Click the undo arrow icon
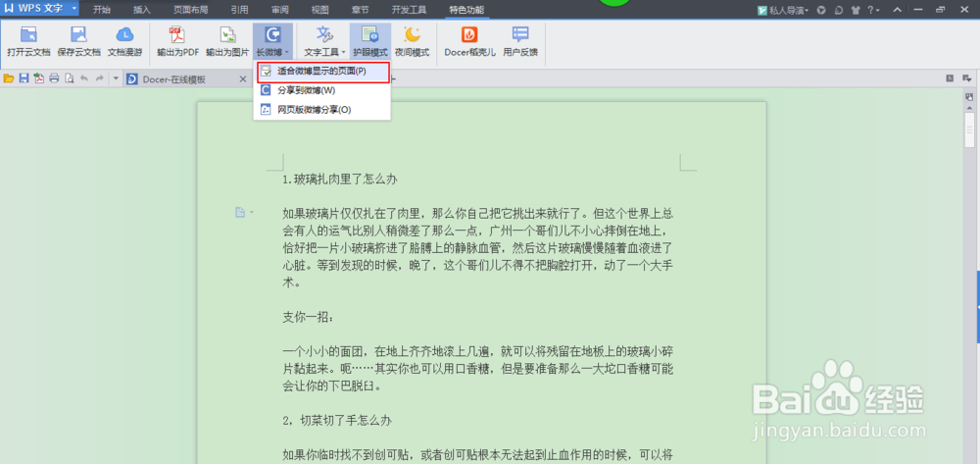Screen dimensions: 980x464 point(83,78)
